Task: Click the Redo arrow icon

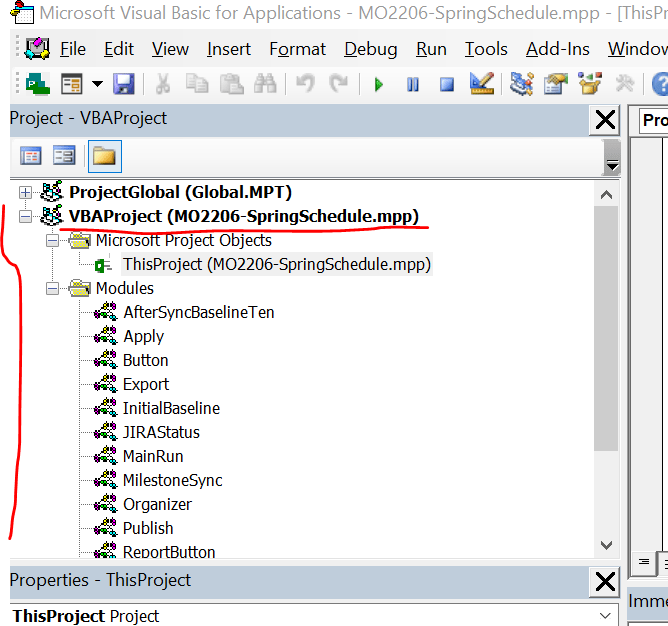Action: point(339,83)
